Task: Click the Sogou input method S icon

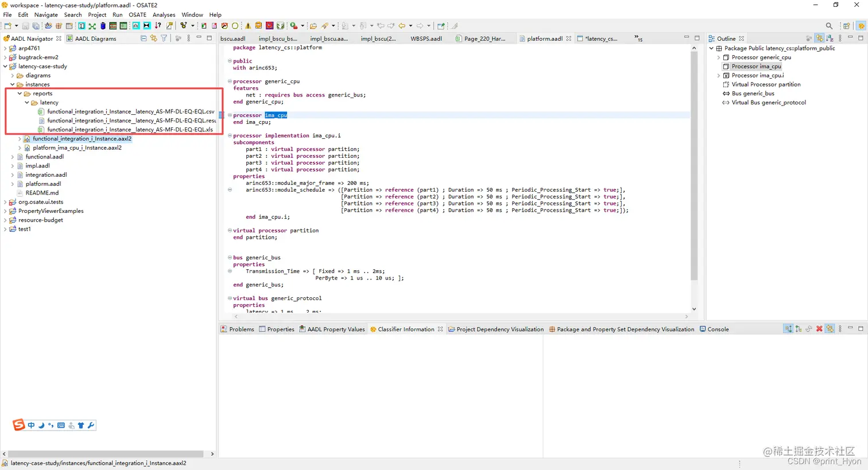Action: tap(18, 425)
